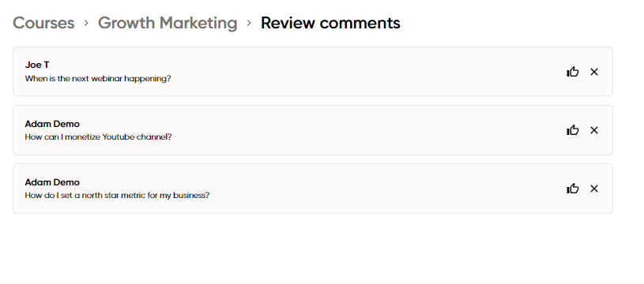Click the north star metric question text
This screenshot has width=644, height=284.
pos(117,196)
